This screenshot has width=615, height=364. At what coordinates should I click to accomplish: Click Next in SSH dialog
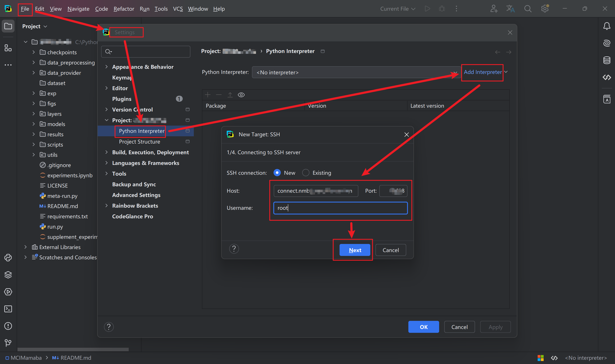pos(355,250)
